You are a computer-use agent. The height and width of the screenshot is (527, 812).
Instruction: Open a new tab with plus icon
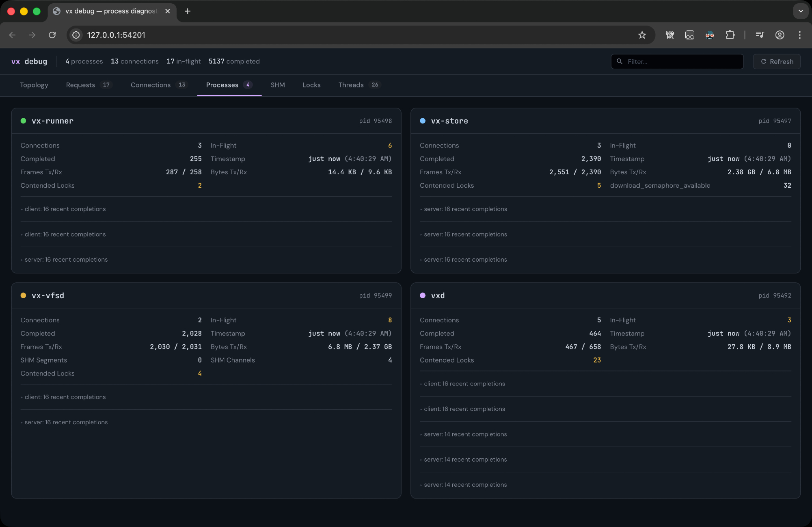pyautogui.click(x=188, y=11)
